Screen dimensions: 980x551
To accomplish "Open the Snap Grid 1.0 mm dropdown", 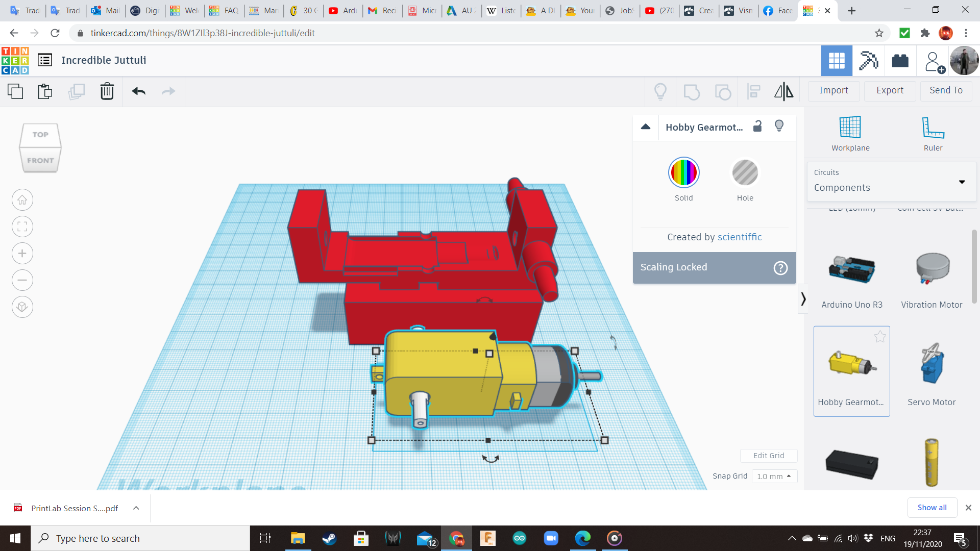I will pyautogui.click(x=774, y=476).
